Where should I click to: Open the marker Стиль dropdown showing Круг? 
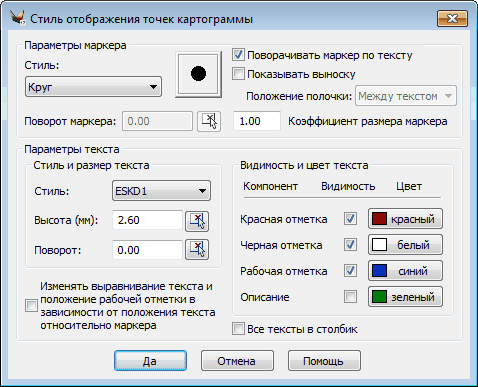(93, 87)
